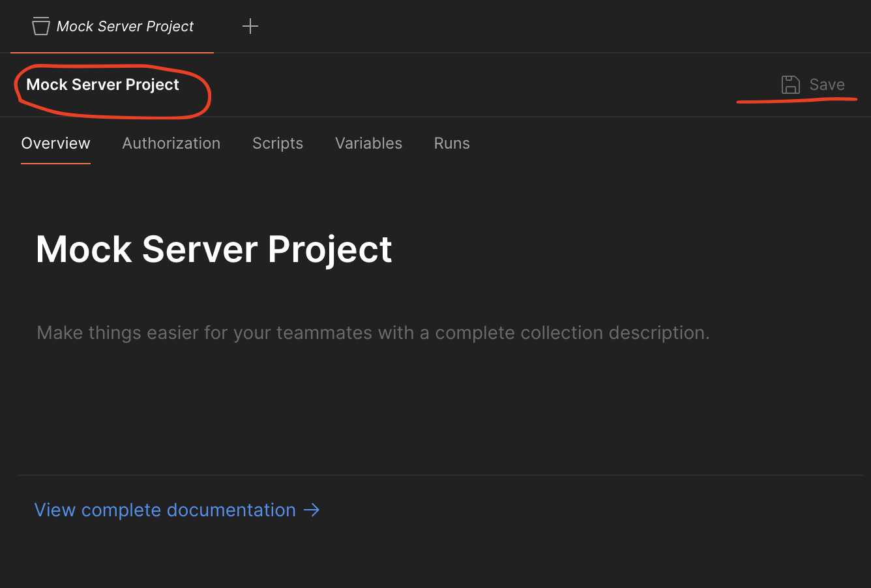Click the collection name Mock Server Project in header
Viewport: 871px width, 588px height.
[102, 85]
